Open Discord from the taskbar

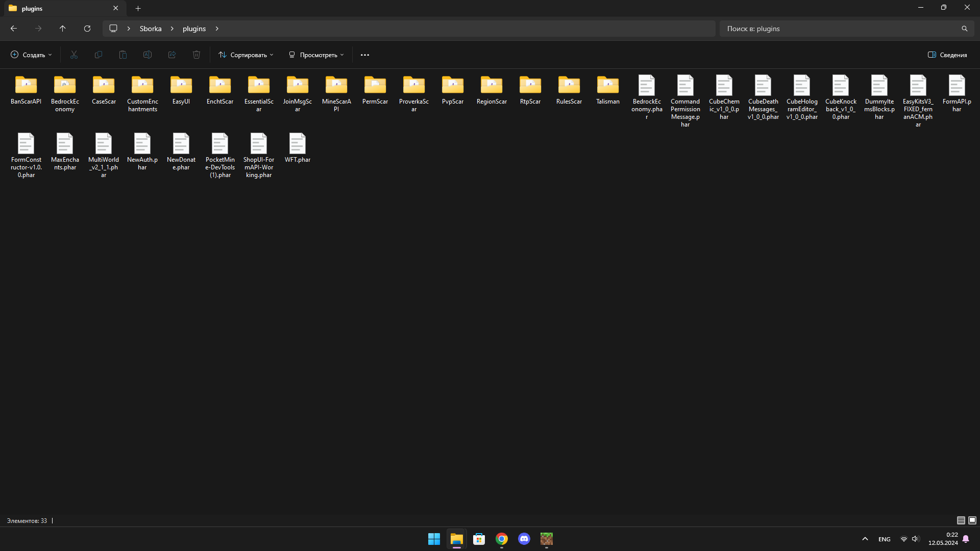[x=524, y=539]
